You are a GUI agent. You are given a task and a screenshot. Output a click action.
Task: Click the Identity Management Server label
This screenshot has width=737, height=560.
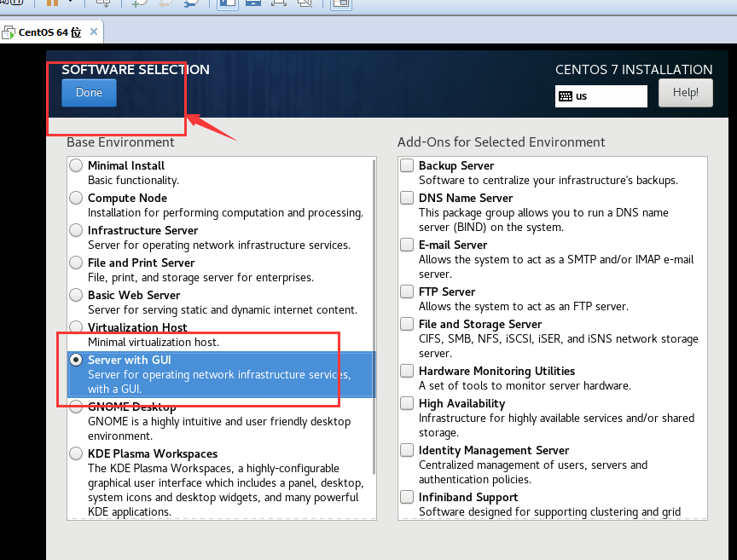494,451
